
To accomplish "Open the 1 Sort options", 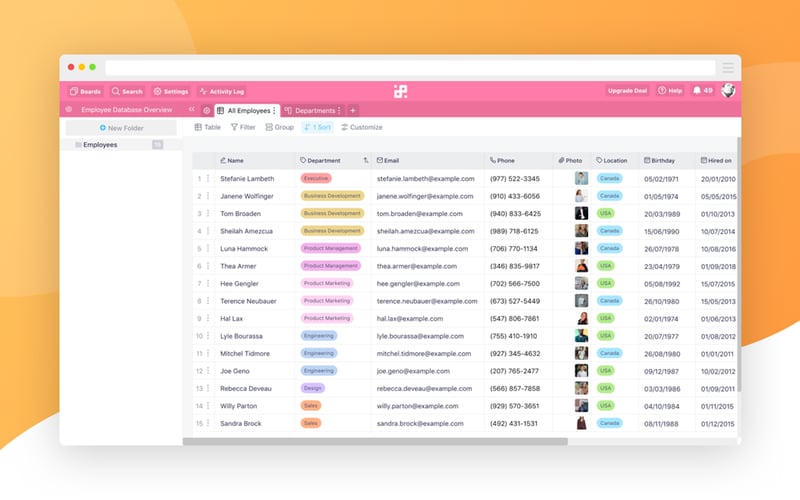I will [x=317, y=127].
